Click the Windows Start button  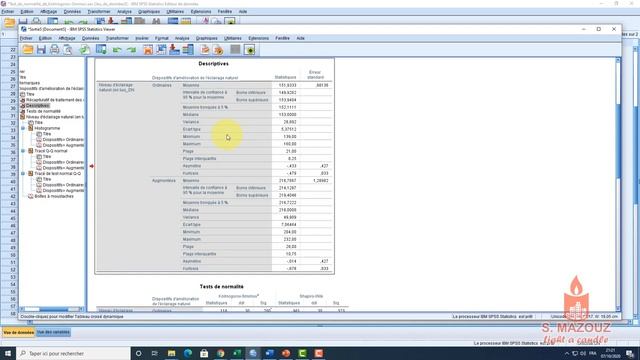pyautogui.click(x=8, y=353)
